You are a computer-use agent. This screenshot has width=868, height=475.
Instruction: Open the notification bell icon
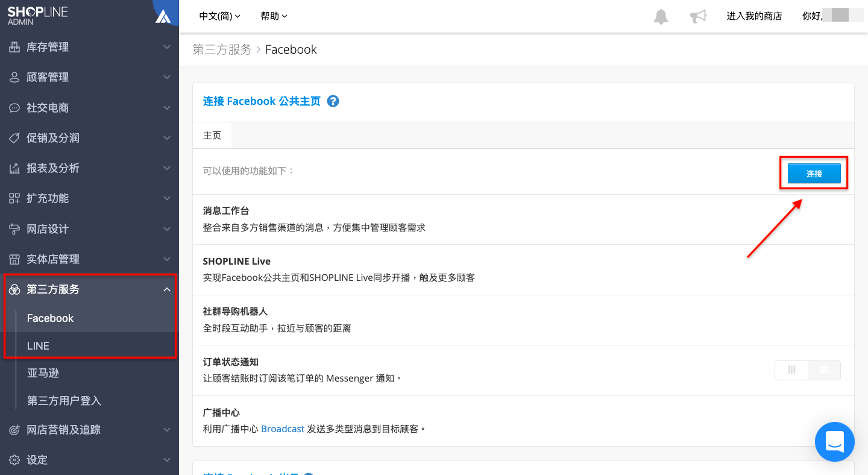pos(660,16)
